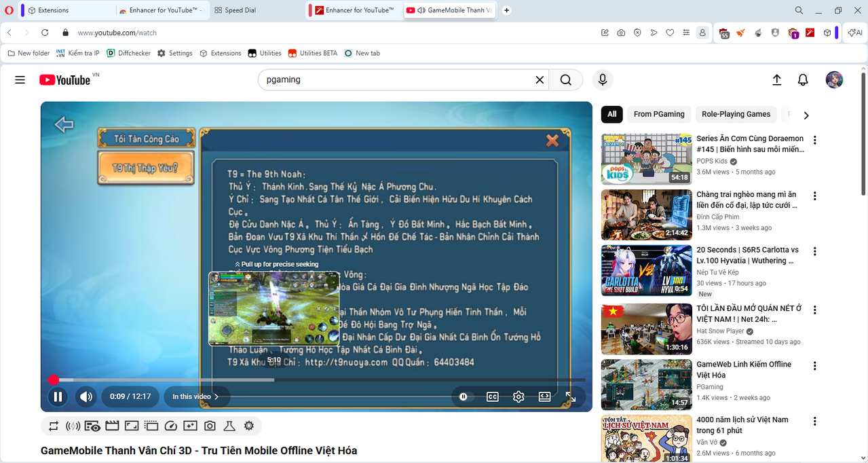Open the player settings gear
Screen dimensions: 868x463
[x=518, y=396]
